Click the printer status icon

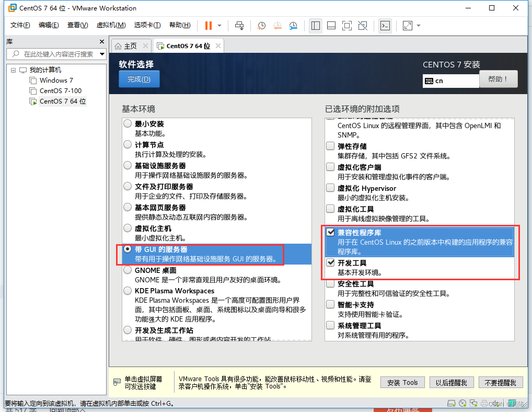click(484, 403)
